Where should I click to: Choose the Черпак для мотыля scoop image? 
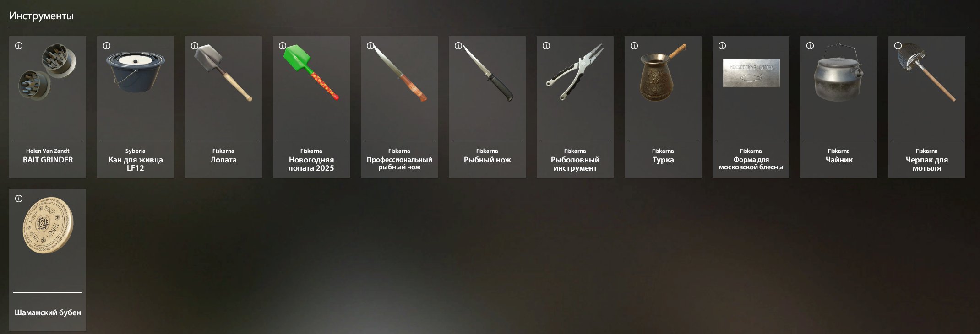(927, 72)
